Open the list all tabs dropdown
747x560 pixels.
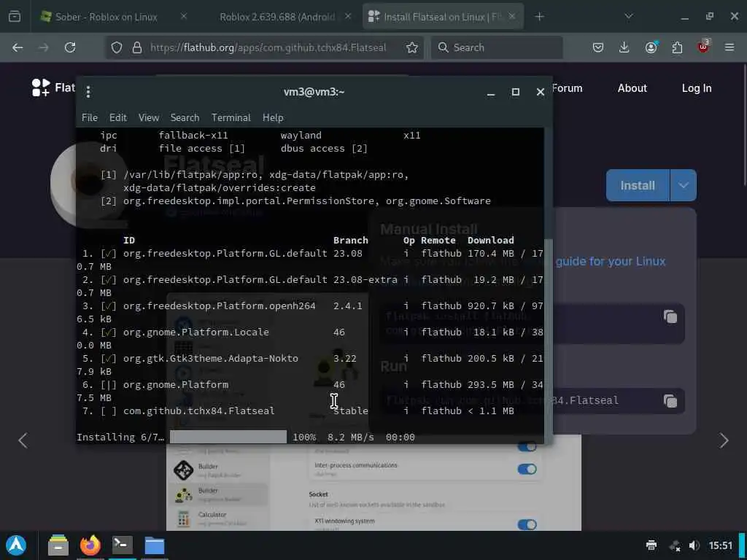pyautogui.click(x=629, y=17)
